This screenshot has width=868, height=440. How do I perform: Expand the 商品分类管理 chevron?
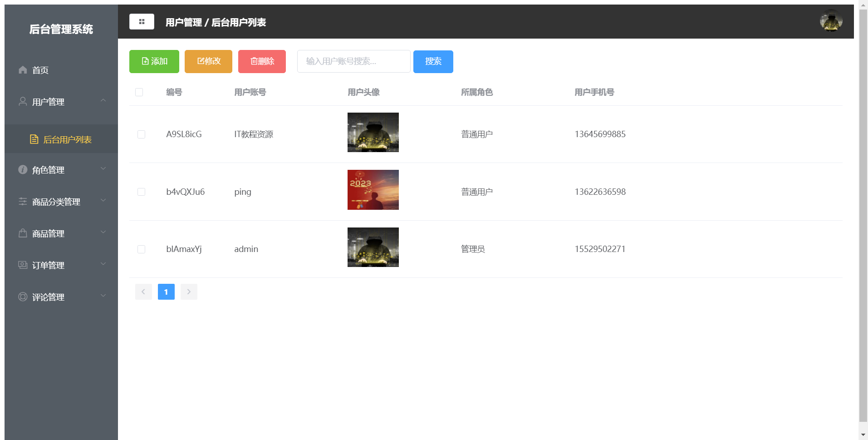click(x=103, y=200)
